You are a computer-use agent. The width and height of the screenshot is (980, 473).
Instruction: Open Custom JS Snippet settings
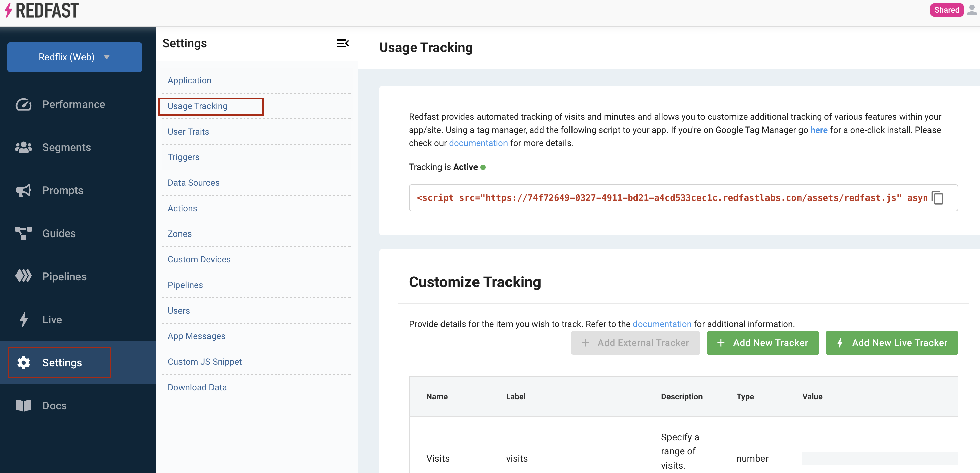(x=205, y=362)
